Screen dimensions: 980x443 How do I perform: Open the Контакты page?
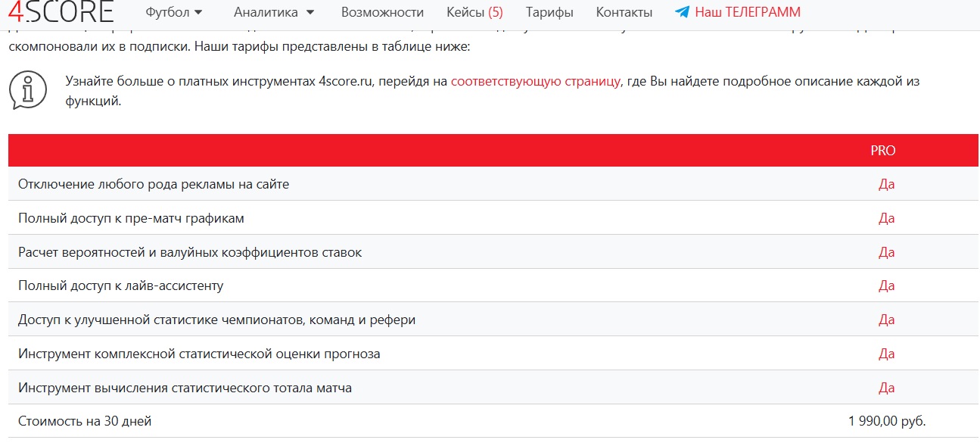(x=623, y=12)
